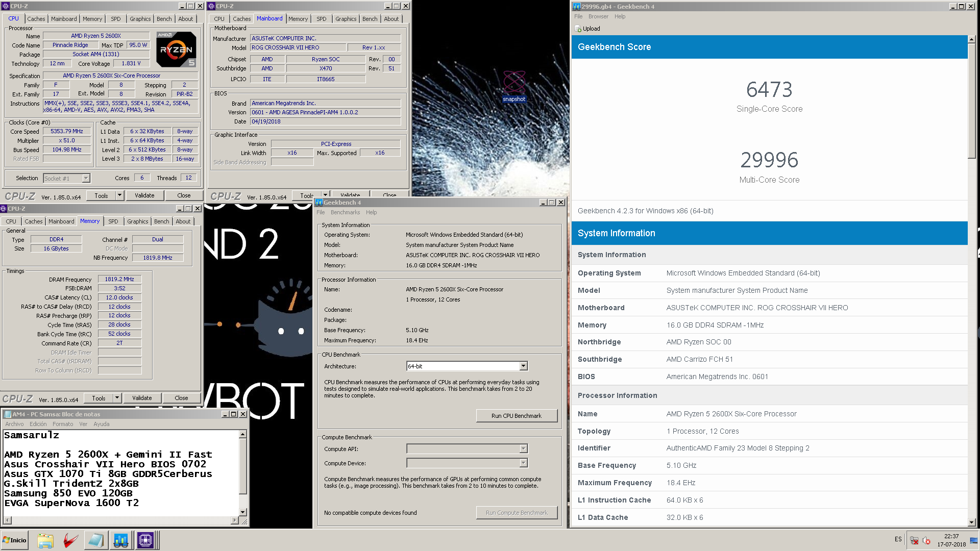
Task: Select the snapshot desktop icon
Action: click(x=513, y=86)
